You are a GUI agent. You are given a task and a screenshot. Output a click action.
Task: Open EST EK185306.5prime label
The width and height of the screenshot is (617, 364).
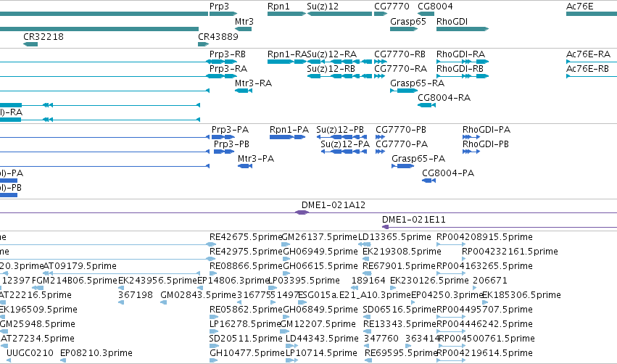point(521,295)
